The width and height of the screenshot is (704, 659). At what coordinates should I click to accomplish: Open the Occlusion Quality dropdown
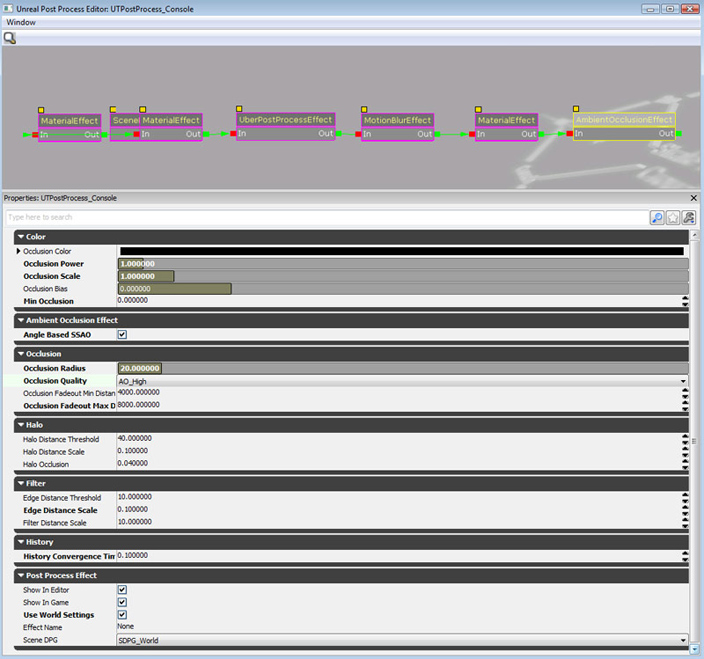pyautogui.click(x=683, y=382)
